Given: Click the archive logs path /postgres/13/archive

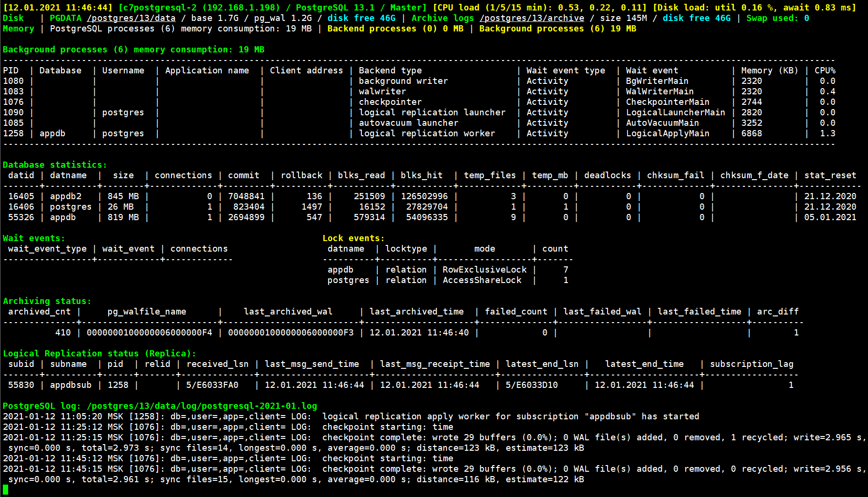Looking at the screenshot, I should [x=532, y=18].
